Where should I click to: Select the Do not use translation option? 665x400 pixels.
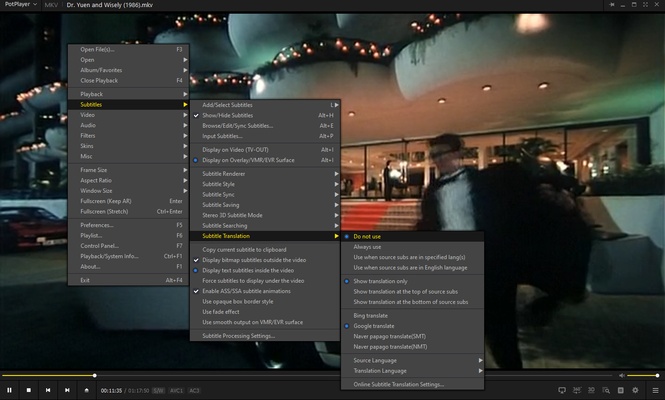(412, 236)
